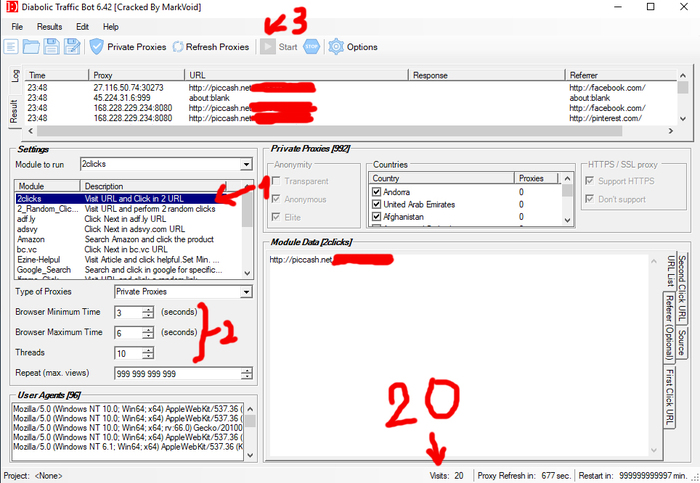
Task: Open the Repeat max views dropdown
Action: click(x=245, y=374)
